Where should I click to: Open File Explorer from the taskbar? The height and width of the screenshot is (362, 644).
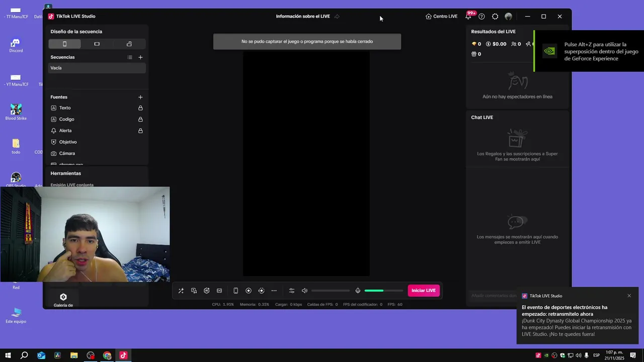pos(74,355)
